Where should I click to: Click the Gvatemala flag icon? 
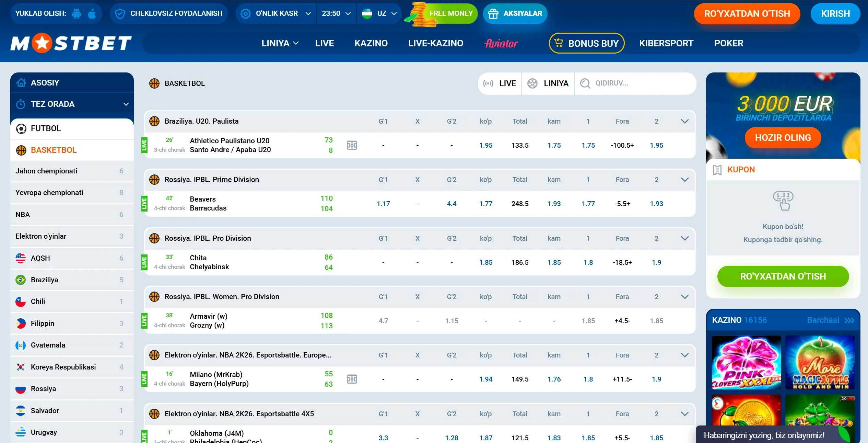coord(21,345)
